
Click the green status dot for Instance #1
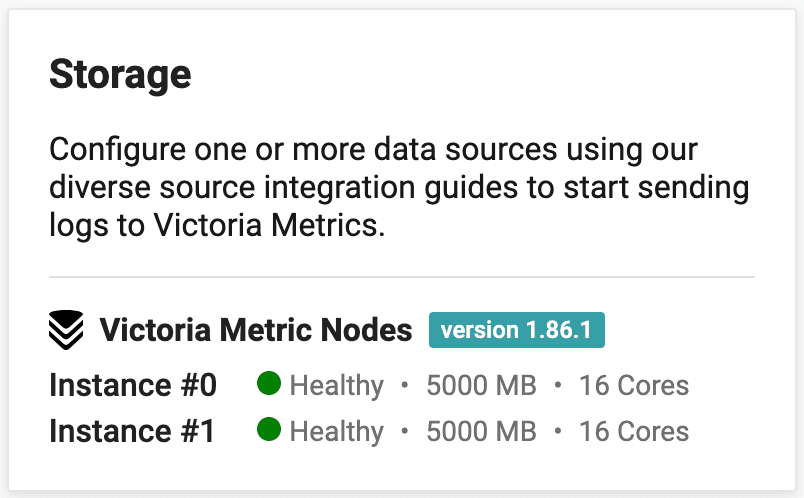pos(268,430)
